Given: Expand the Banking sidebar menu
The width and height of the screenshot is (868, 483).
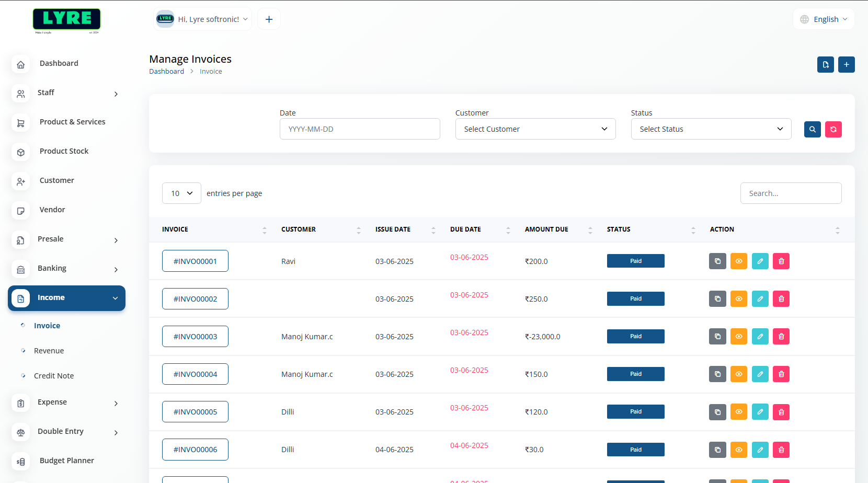Looking at the screenshot, I should [x=66, y=269].
